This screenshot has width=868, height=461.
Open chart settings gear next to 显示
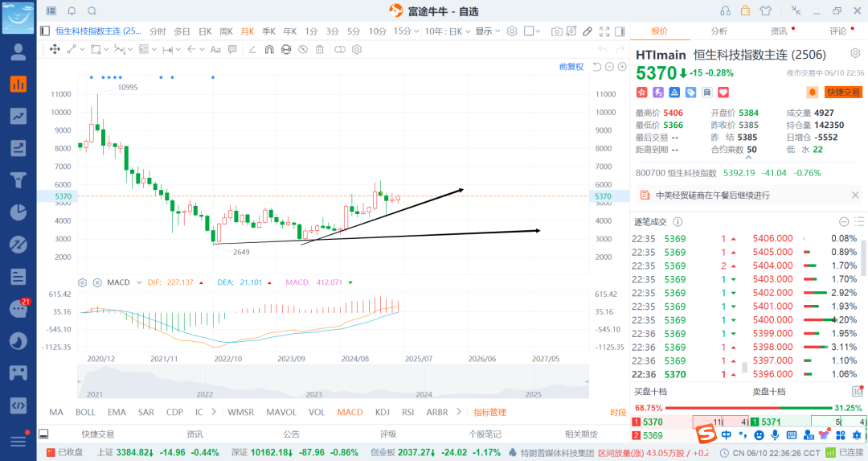point(512,31)
